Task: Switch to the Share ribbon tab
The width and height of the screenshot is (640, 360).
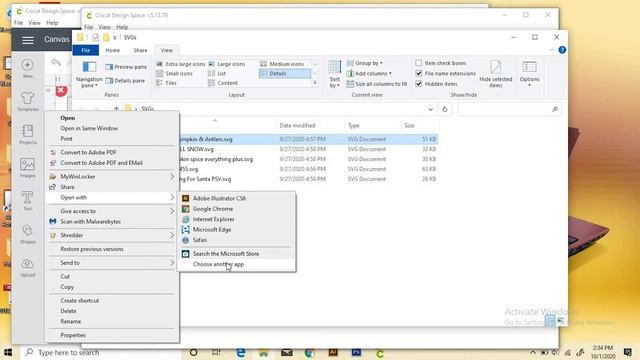Action: 140,50
